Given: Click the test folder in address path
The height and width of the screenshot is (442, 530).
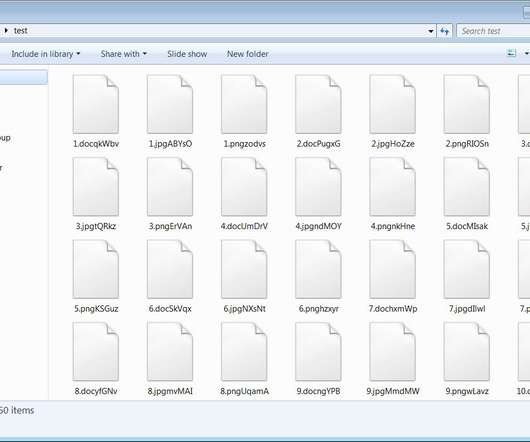Looking at the screenshot, I should tap(21, 31).
